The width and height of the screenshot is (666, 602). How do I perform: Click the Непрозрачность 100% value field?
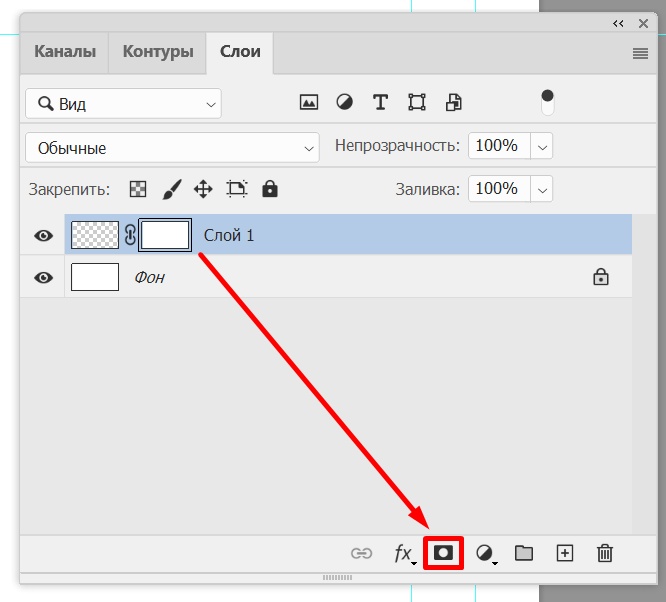click(499, 146)
